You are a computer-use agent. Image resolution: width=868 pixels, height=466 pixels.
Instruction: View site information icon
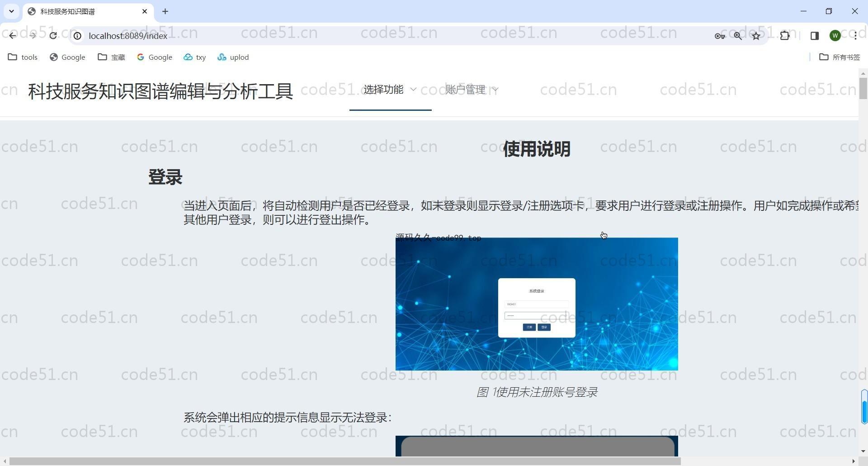point(78,36)
